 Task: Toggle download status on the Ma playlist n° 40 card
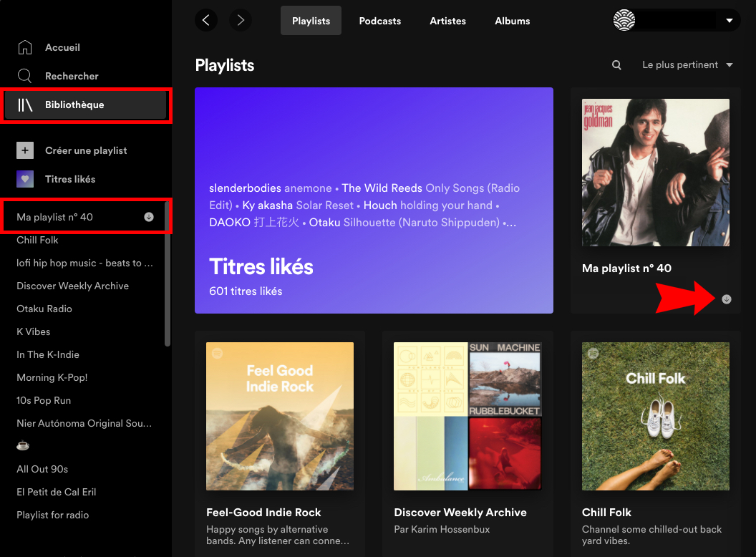click(727, 299)
